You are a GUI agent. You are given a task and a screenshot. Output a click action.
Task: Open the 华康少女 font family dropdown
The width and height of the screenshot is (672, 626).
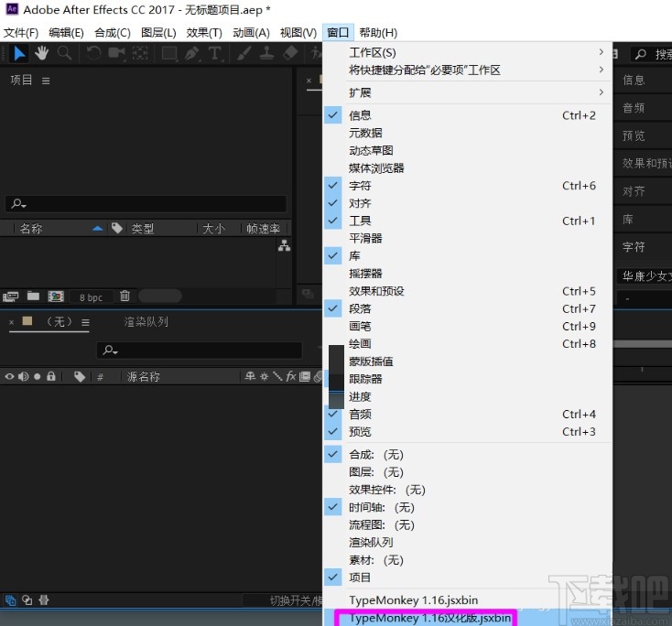645,276
